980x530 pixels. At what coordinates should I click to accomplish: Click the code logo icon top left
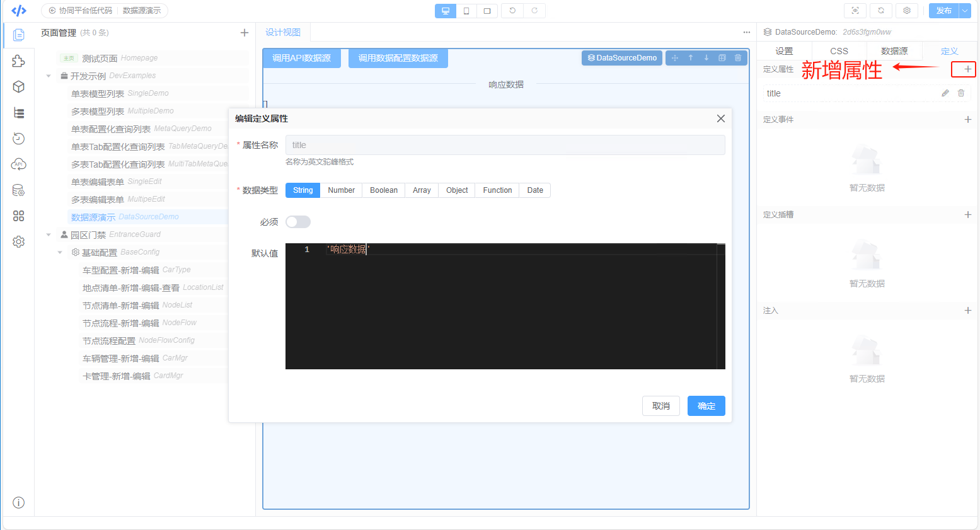19,11
